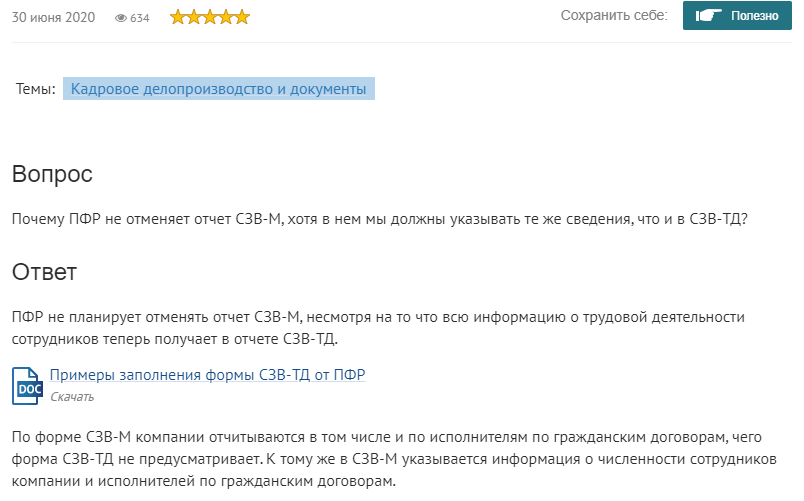Click the Вопрос heading
This screenshot has height=501, width=804.
coord(52,174)
